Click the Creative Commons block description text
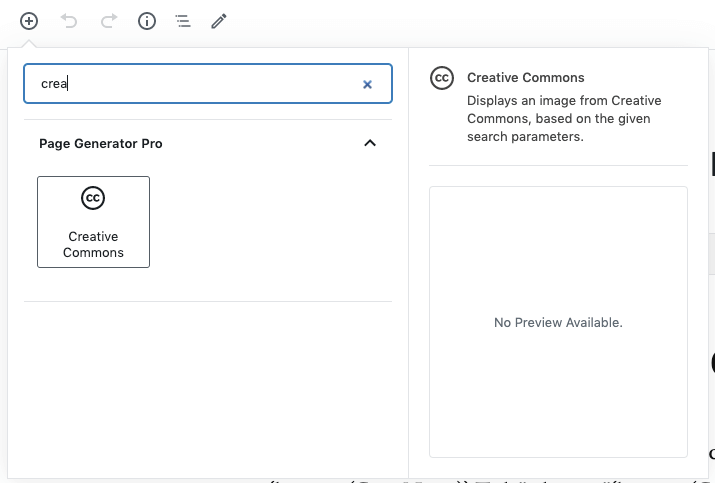Viewport: 715px width, 483px height. click(564, 119)
